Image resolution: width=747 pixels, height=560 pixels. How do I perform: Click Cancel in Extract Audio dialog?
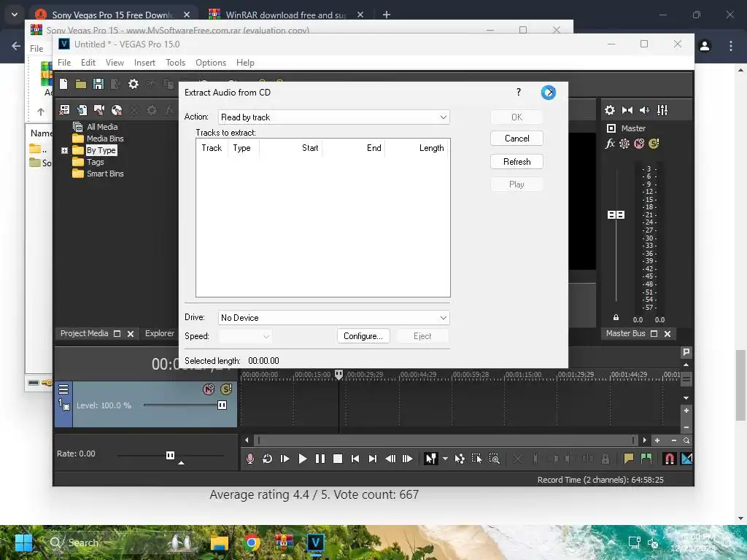pyautogui.click(x=517, y=139)
